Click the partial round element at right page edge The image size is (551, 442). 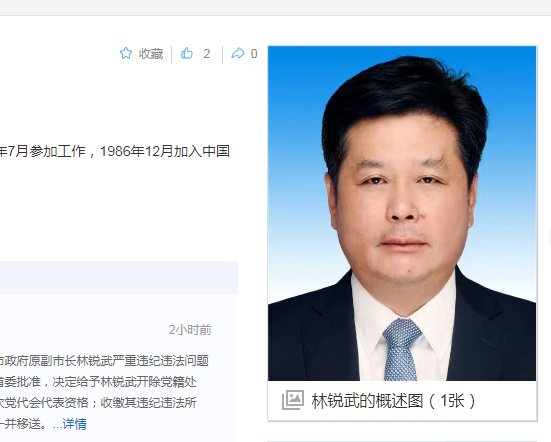[549, 238]
